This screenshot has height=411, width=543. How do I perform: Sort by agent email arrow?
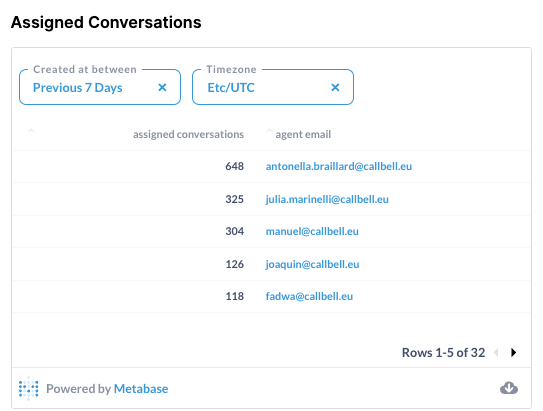point(269,131)
